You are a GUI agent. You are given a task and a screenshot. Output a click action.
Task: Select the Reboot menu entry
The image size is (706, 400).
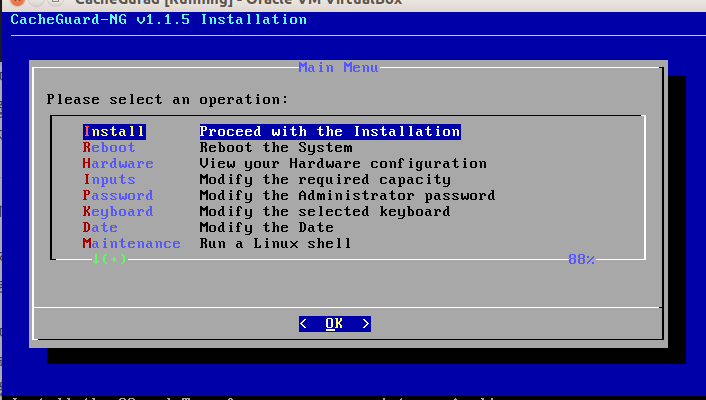pos(109,148)
